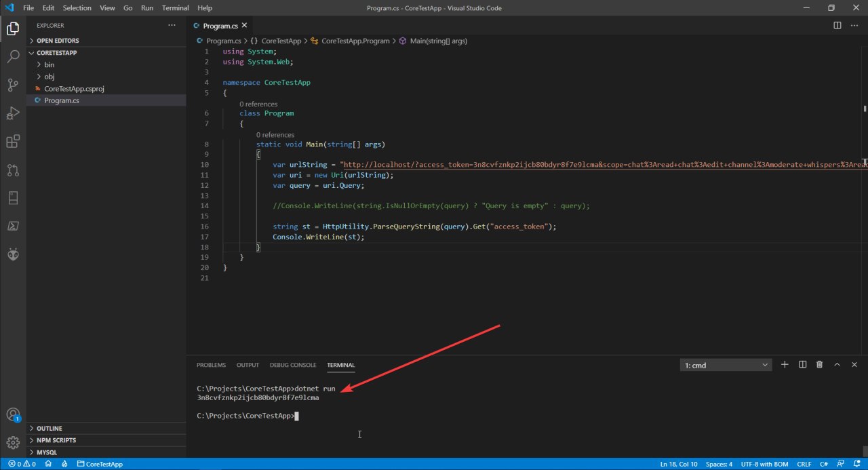Expand the NPM SCRIPTS section

(106, 440)
